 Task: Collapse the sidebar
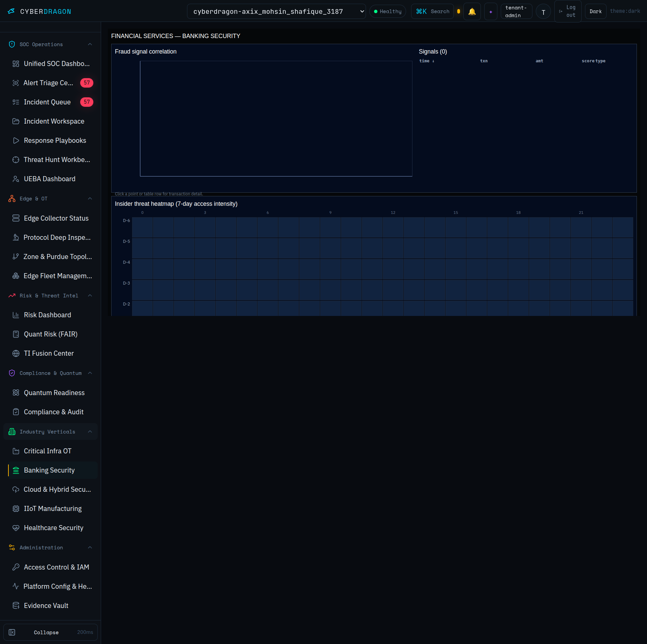pos(51,632)
